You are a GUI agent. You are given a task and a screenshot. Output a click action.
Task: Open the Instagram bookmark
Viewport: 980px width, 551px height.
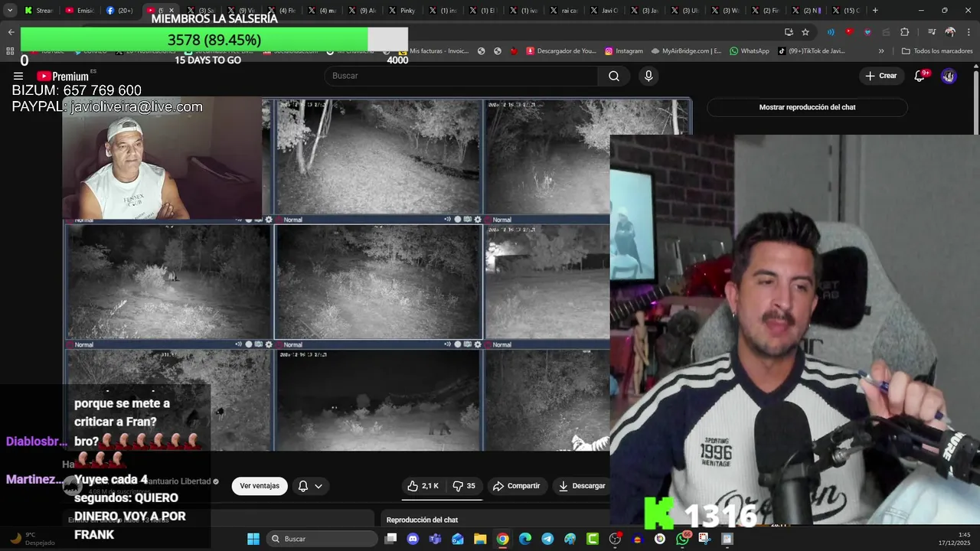[x=624, y=51]
